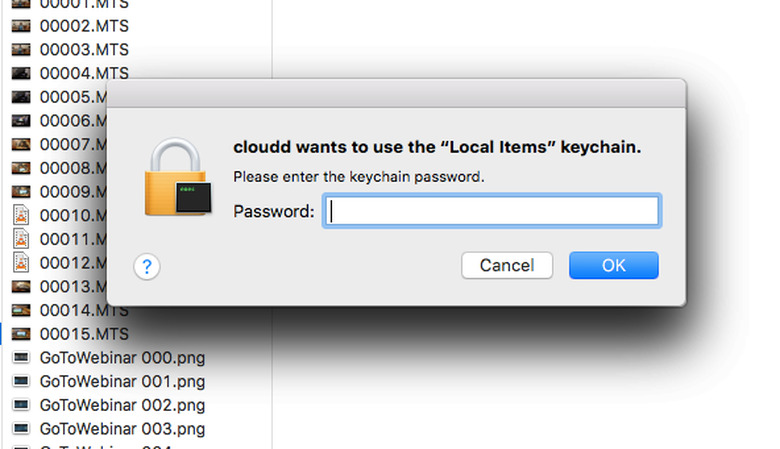
Task: Cancel the keychain password dialog
Action: click(506, 265)
